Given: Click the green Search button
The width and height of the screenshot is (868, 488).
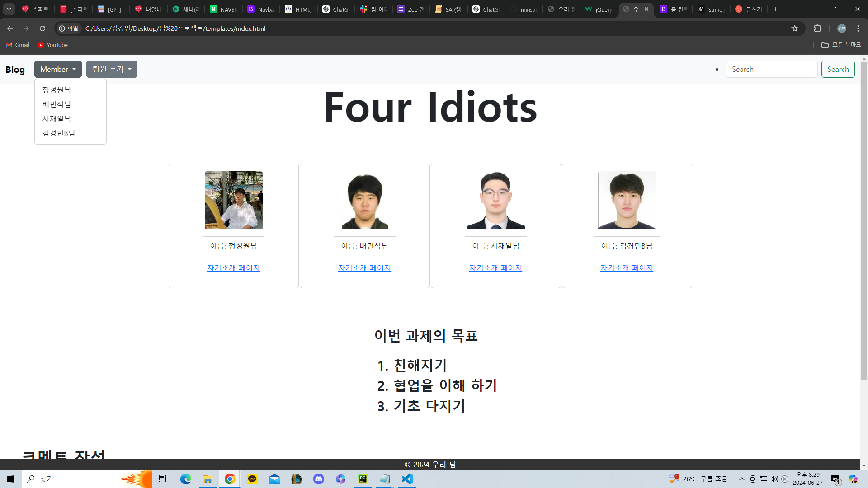Looking at the screenshot, I should click(x=838, y=69).
